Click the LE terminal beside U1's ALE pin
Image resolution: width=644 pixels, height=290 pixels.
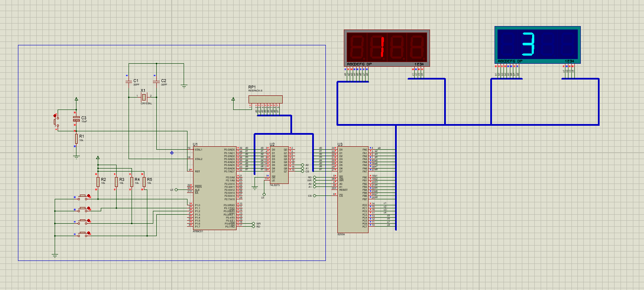(x=176, y=189)
